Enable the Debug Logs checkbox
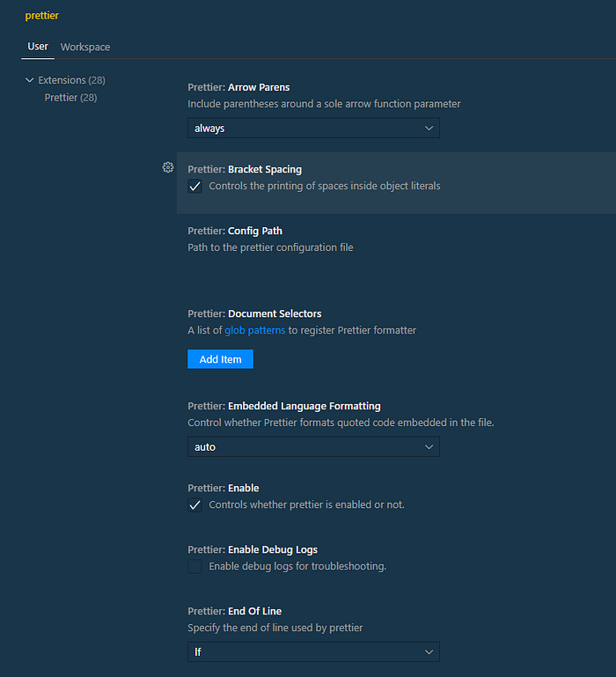Viewport: 616px width, 677px height. pos(194,566)
